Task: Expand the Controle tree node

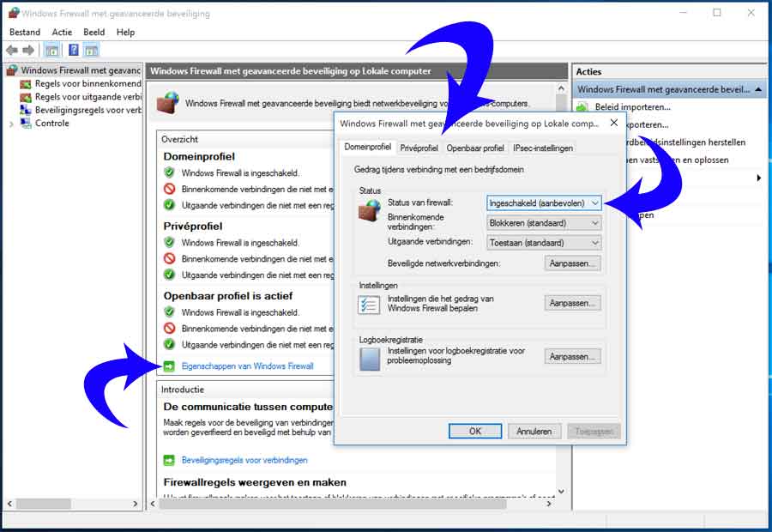Action: (x=11, y=124)
